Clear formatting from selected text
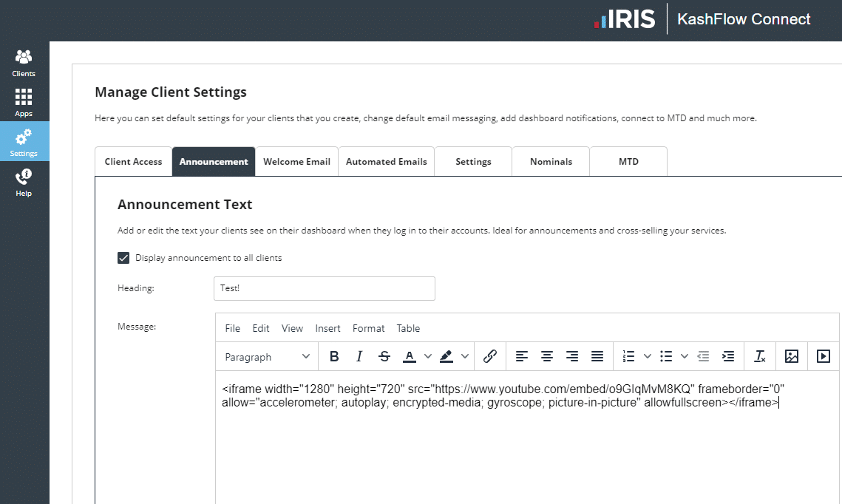842x504 pixels. coord(759,356)
